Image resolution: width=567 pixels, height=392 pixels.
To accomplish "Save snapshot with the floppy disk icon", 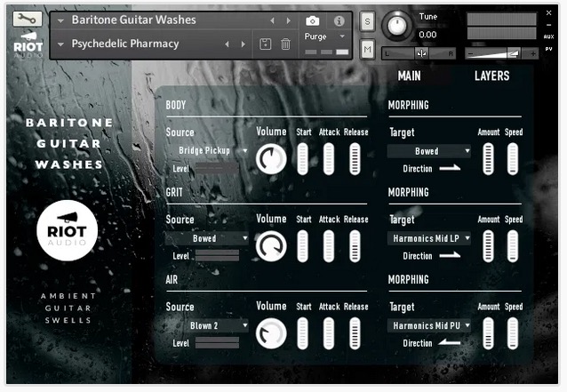I will pyautogui.click(x=266, y=44).
